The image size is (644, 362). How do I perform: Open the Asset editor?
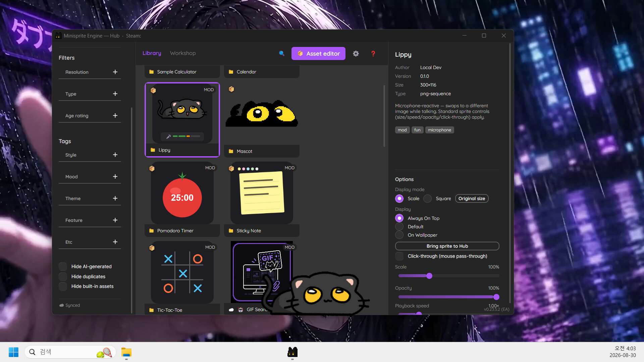(x=318, y=54)
